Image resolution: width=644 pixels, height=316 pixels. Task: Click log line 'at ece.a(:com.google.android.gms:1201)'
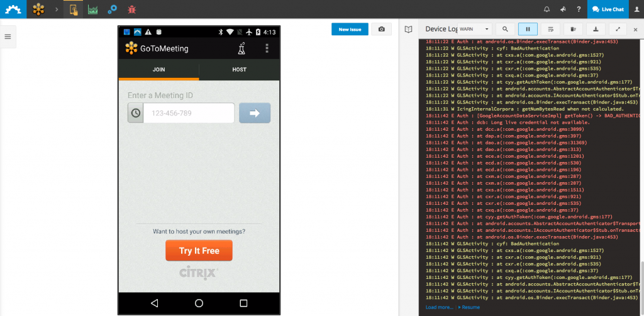(505, 156)
